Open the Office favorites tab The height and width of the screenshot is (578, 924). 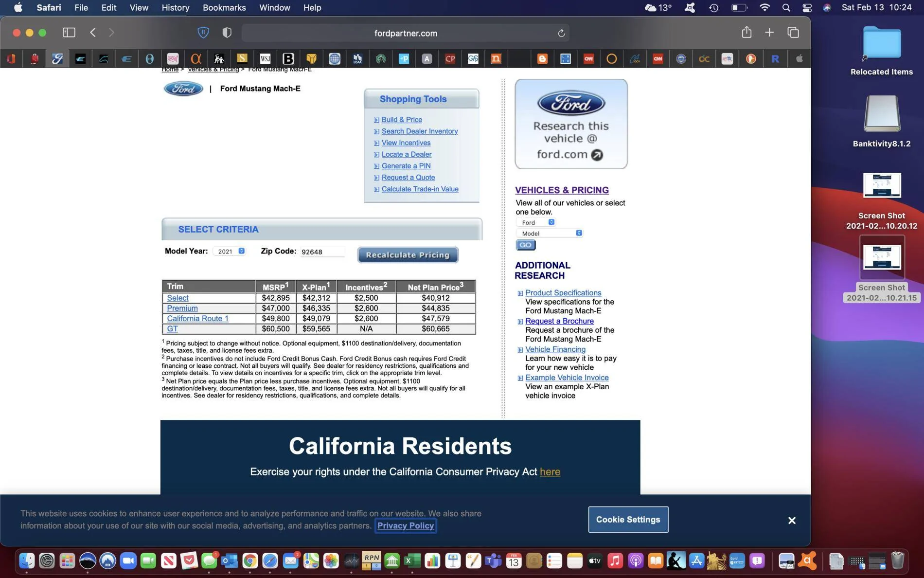(11, 59)
